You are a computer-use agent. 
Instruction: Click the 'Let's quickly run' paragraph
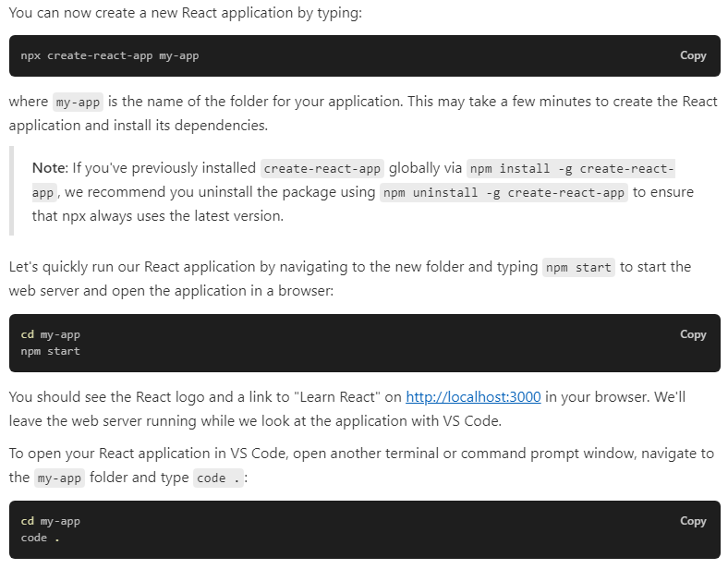click(350, 279)
